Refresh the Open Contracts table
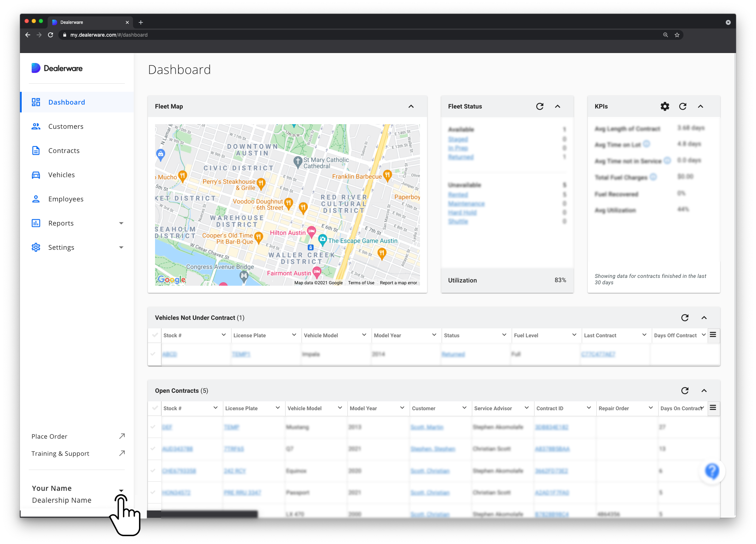Screen dimensions: 756x544 pyautogui.click(x=685, y=391)
